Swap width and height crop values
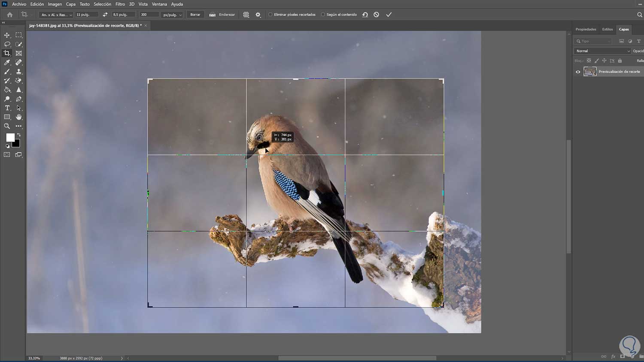 click(x=105, y=15)
